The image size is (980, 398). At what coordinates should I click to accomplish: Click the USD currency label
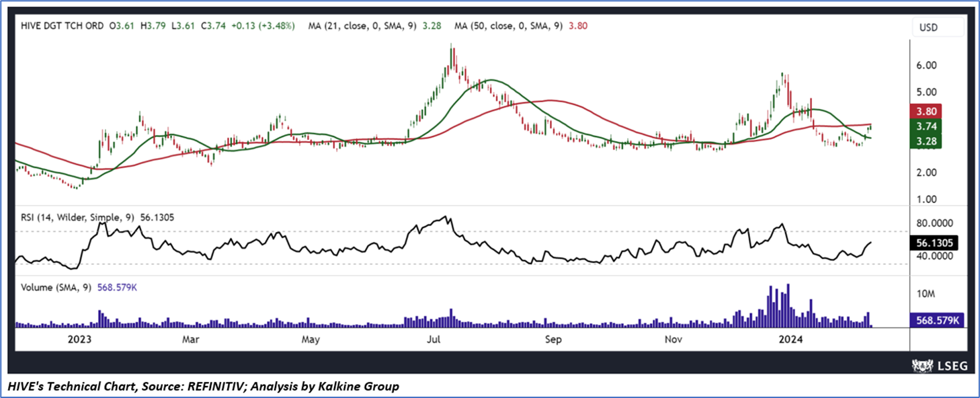(928, 28)
